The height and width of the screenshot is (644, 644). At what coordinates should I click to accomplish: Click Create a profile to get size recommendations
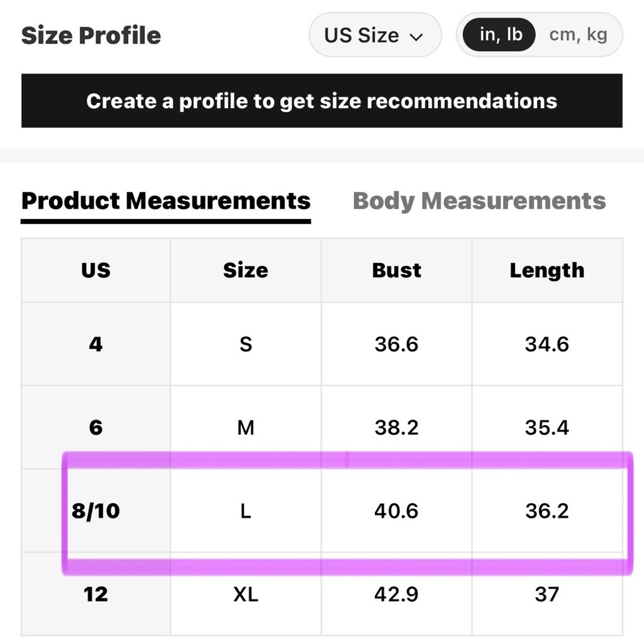pos(321,100)
